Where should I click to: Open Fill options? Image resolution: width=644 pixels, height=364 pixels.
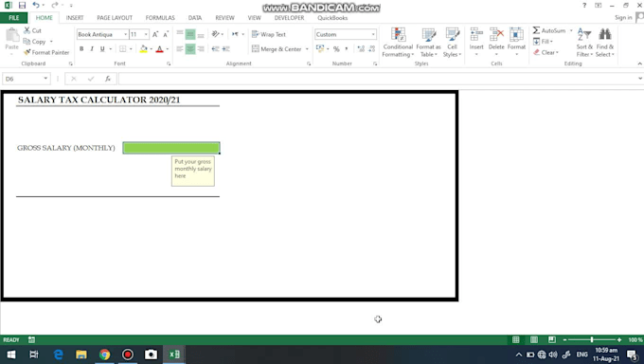(543, 42)
